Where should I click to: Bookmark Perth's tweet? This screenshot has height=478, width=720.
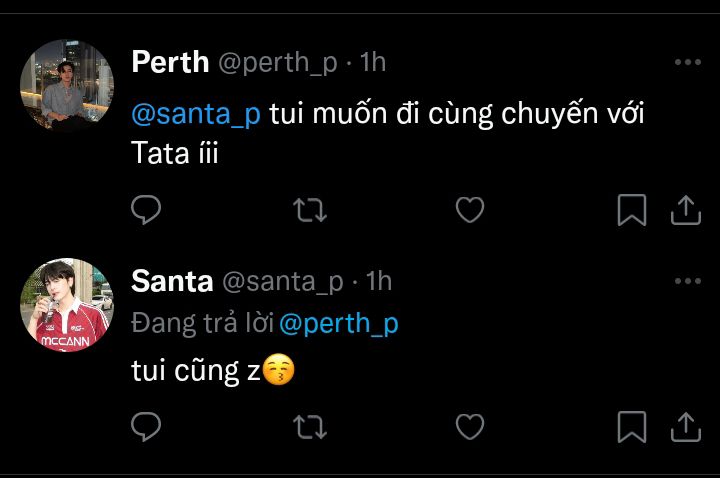631,209
